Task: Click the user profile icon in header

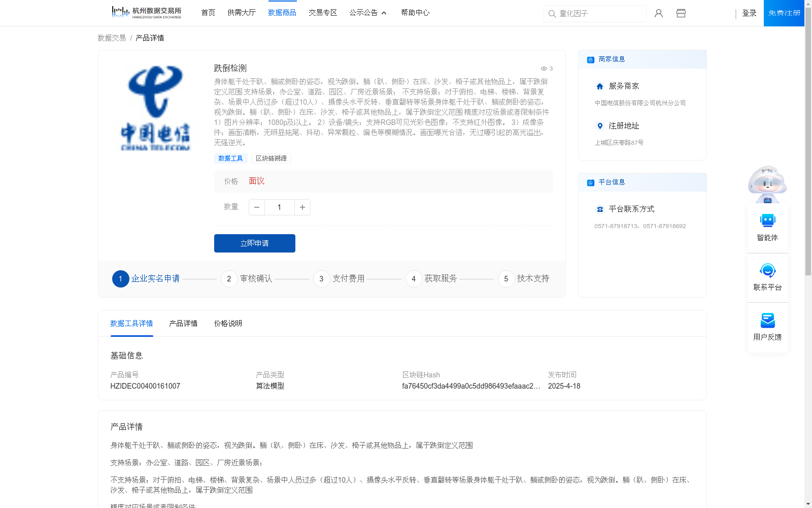Action: point(659,13)
